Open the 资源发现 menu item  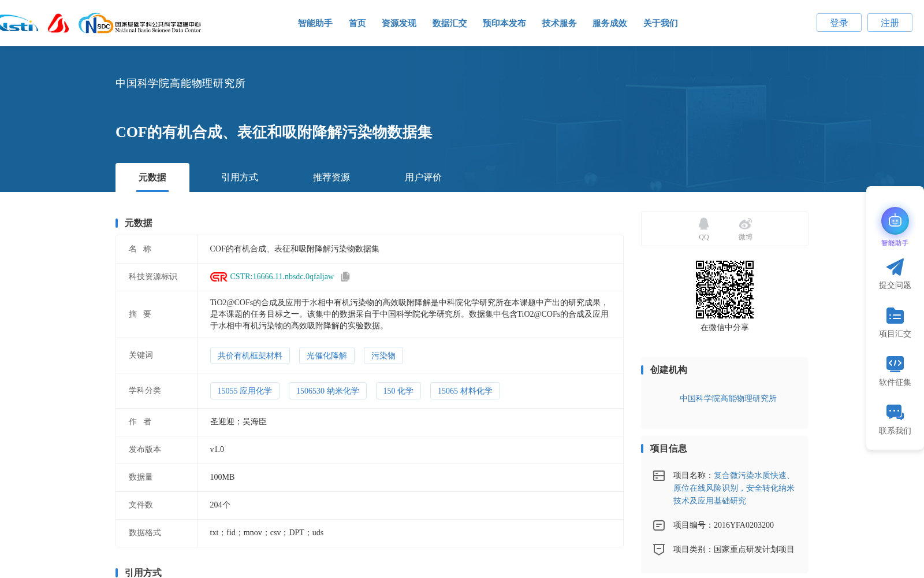pos(399,23)
